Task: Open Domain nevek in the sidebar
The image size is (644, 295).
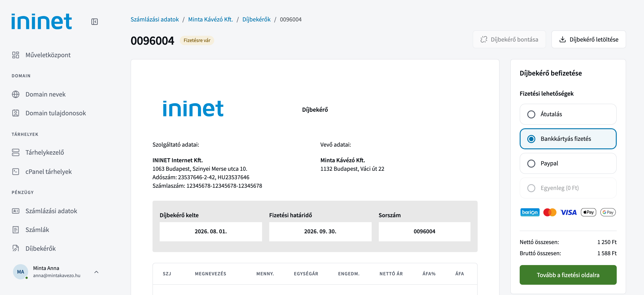Action: pyautogui.click(x=45, y=94)
